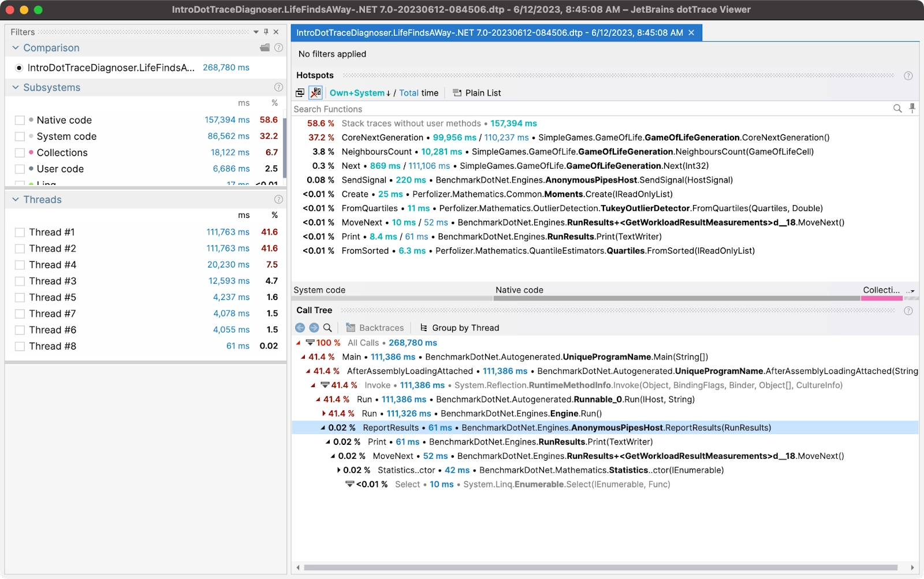Close the LifeFindsAWay snapshot tab
This screenshot has height=579, width=924.
click(x=691, y=33)
